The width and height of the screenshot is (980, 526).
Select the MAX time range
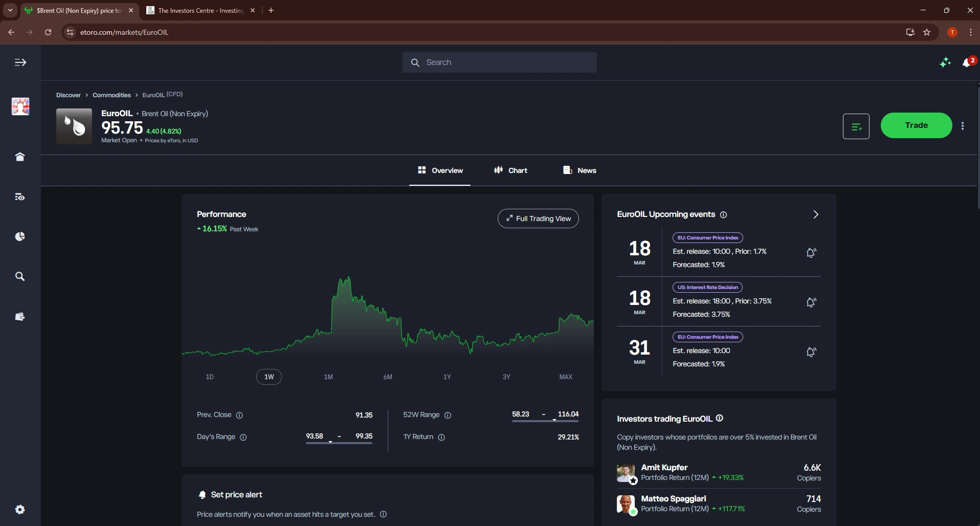tap(566, 377)
